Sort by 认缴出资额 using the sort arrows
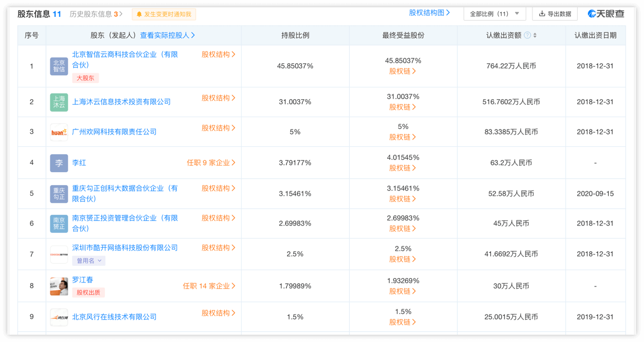Viewport: 644px width, 342px height. [x=535, y=35]
